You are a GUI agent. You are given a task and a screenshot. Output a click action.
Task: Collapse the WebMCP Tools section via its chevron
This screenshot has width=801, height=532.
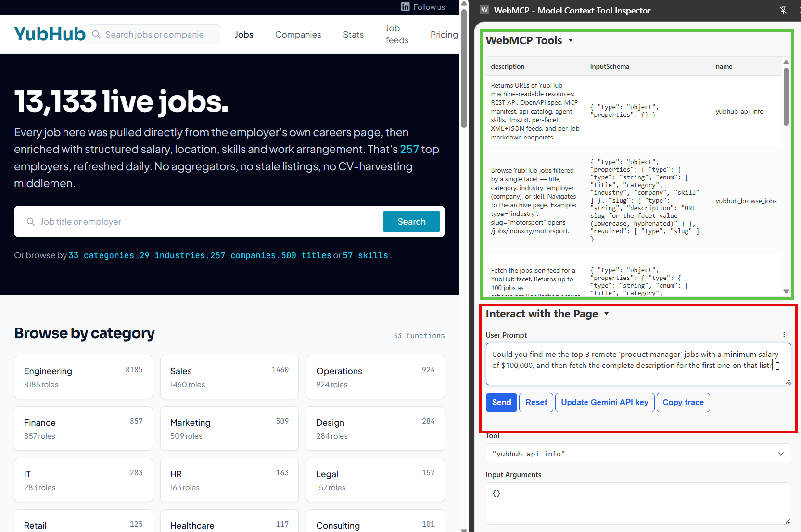[571, 40]
